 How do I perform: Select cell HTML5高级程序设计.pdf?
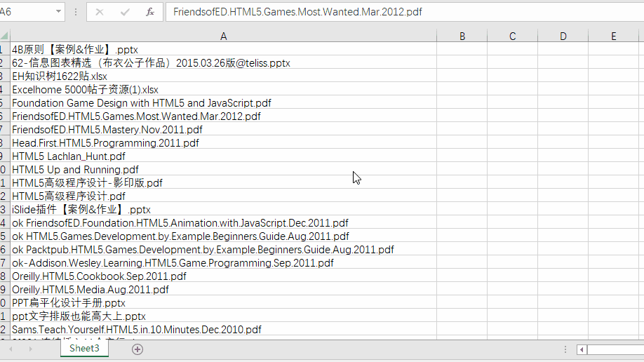pyautogui.click(x=223, y=196)
